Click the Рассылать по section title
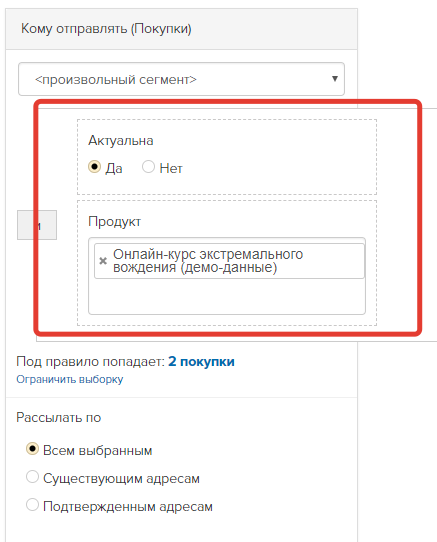This screenshot has height=542, width=437. click(59, 418)
